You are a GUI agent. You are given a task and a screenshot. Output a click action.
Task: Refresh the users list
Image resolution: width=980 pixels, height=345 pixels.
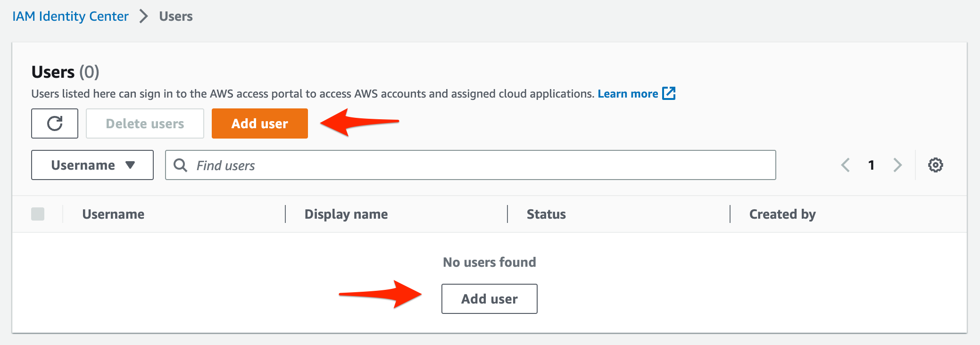click(x=55, y=123)
